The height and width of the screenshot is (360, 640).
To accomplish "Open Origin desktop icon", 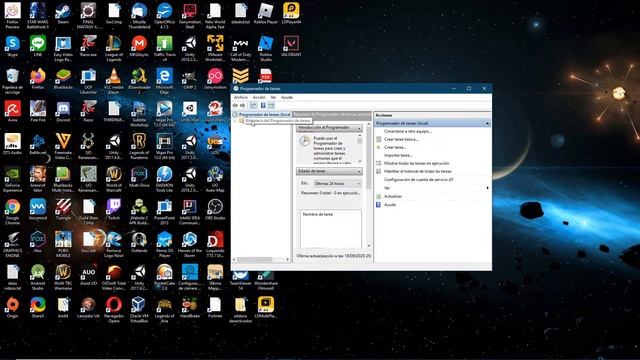I will [x=12, y=307].
